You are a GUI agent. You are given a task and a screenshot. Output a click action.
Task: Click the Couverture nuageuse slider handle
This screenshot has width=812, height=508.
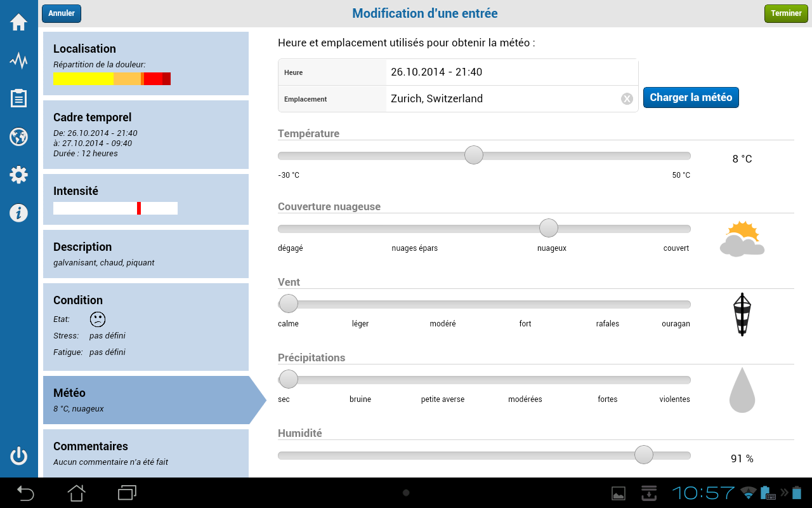tap(549, 228)
